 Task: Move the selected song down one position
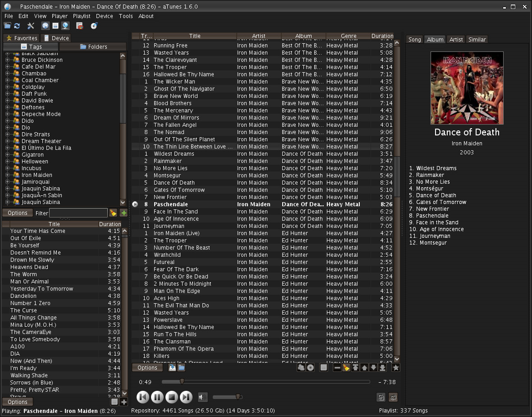[373, 367]
